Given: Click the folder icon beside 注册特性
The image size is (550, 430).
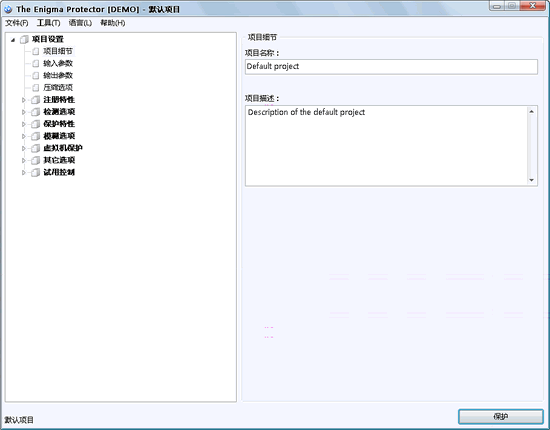Looking at the screenshot, I should [35, 100].
